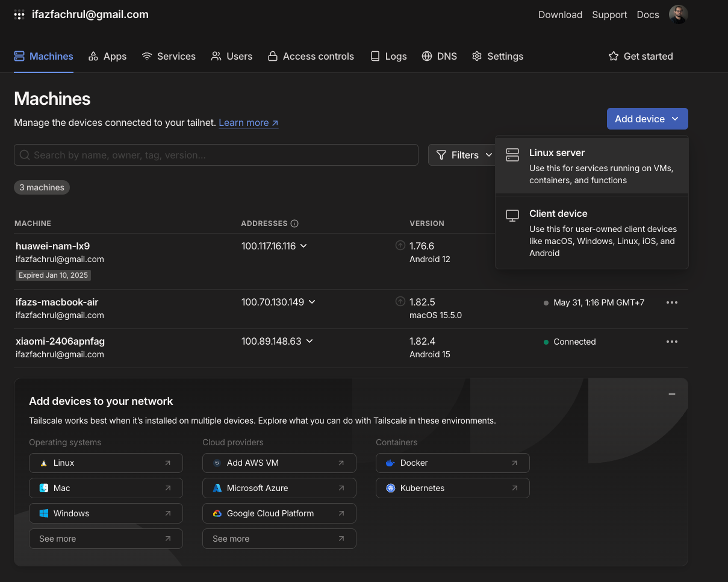Viewport: 728px width, 582px height.
Task: Expand addresses for 100.89.148.63
Action: (310, 341)
